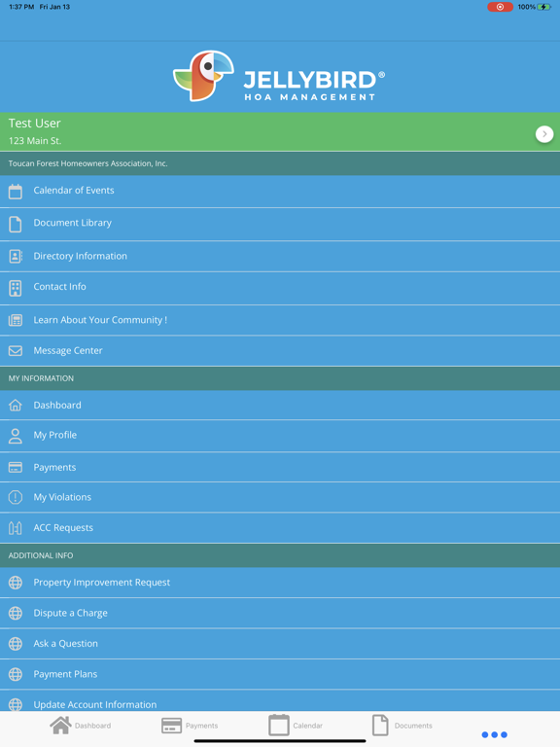Click the globe icon beside Update Account Information
Screen dimensions: 560x747
click(x=16, y=704)
